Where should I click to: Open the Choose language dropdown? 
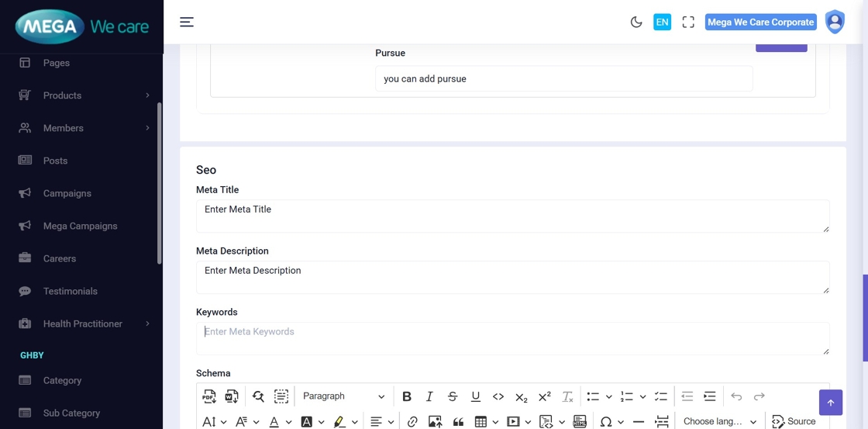719,421
